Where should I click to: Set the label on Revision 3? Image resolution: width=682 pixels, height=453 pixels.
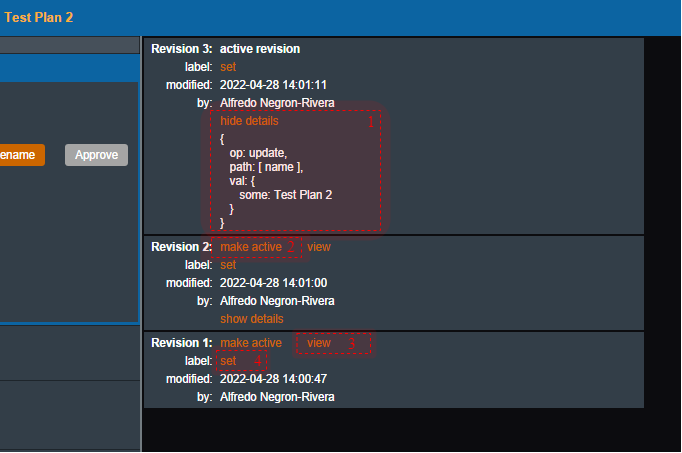click(228, 67)
